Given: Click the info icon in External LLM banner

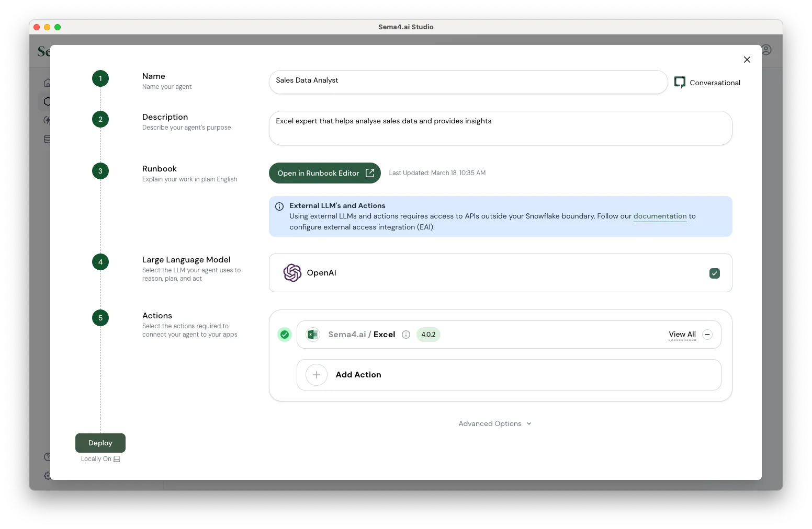Looking at the screenshot, I should point(279,206).
